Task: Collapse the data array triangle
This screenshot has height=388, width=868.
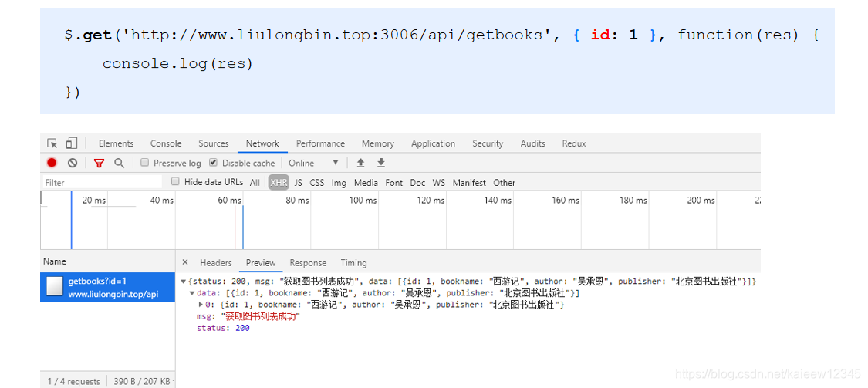Action: pyautogui.click(x=192, y=293)
